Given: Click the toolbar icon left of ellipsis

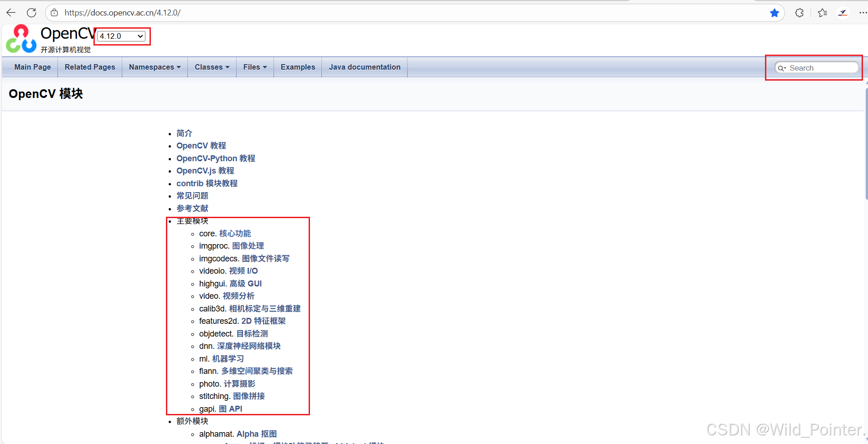Looking at the screenshot, I should click(x=843, y=13).
